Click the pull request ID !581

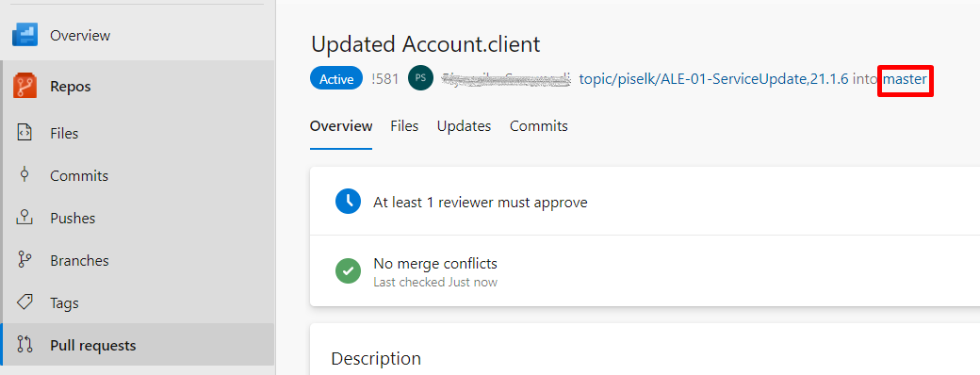pyautogui.click(x=385, y=79)
